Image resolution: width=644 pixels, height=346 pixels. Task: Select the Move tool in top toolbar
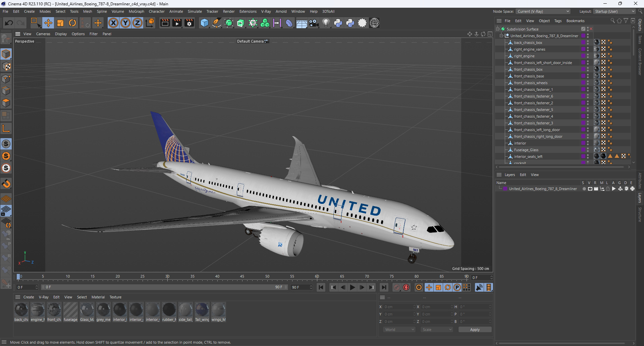(48, 23)
